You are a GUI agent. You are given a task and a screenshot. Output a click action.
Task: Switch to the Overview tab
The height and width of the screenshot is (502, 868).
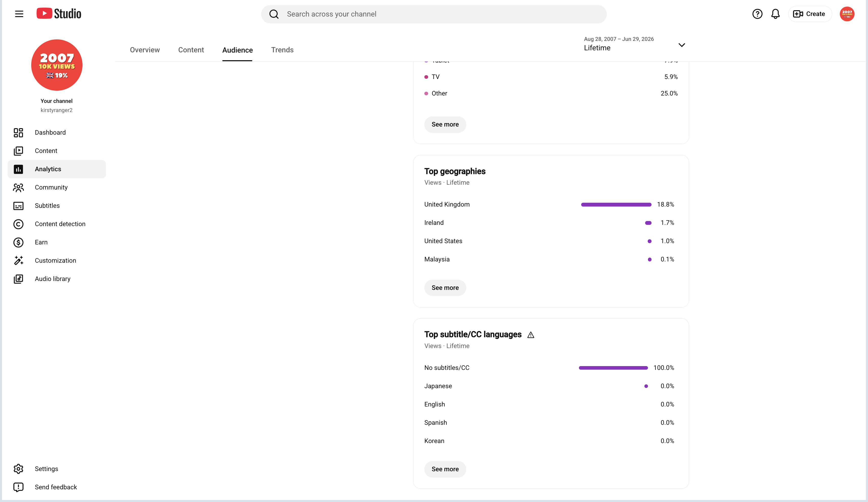tap(145, 50)
